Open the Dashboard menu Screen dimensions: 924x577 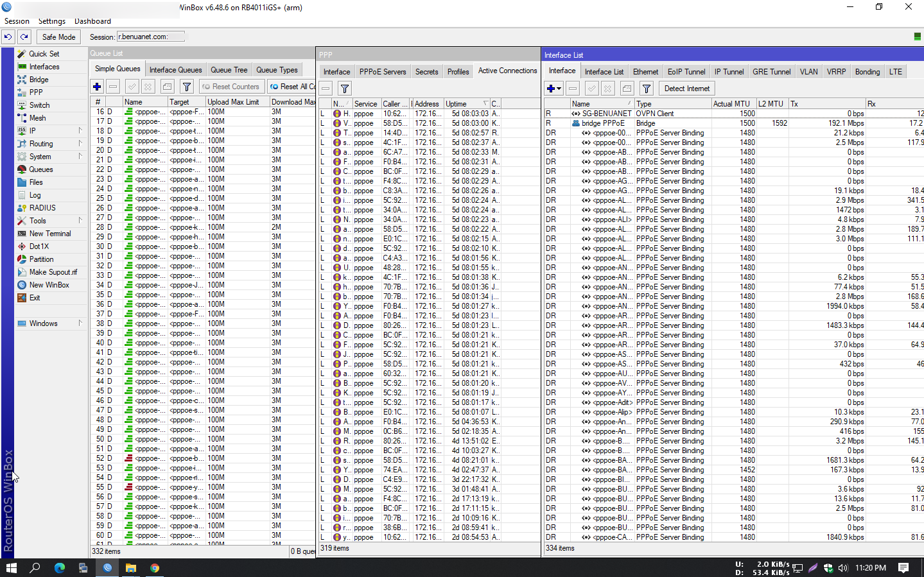92,21
